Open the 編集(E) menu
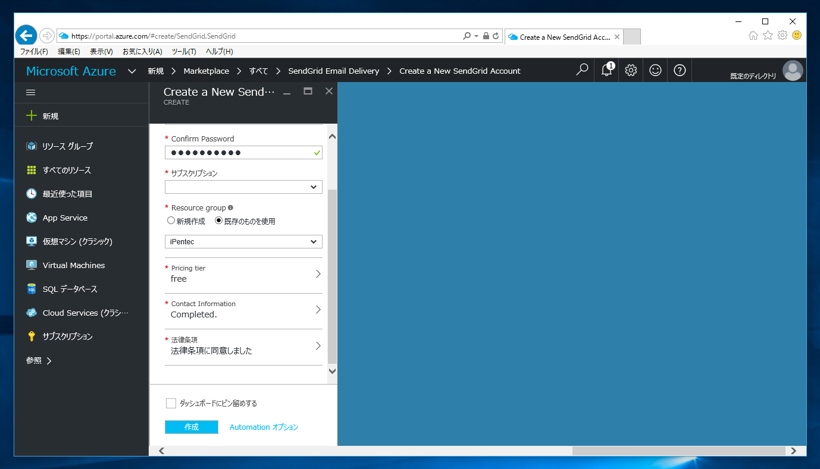 [69, 51]
